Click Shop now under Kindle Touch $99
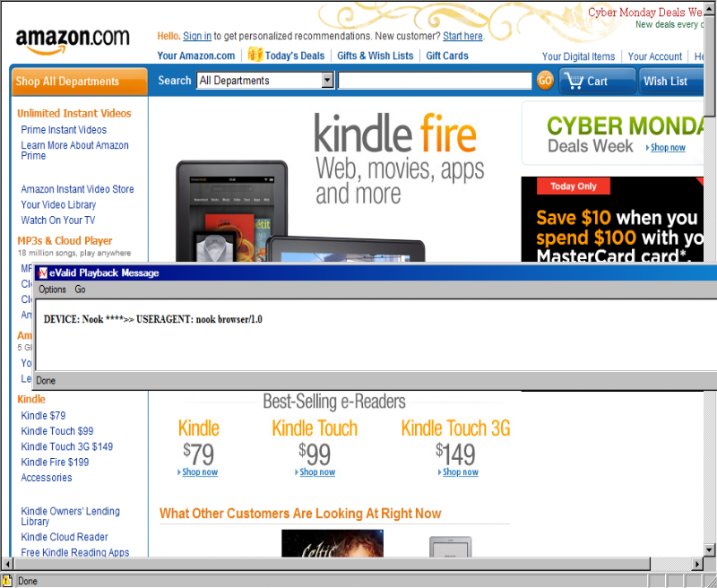Screen dimensions: 717x588 click(x=317, y=471)
